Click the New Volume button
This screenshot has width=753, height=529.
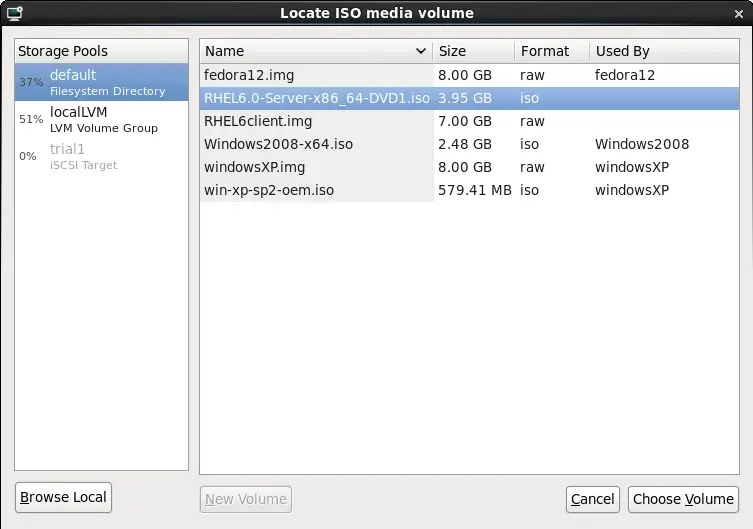tap(246, 499)
